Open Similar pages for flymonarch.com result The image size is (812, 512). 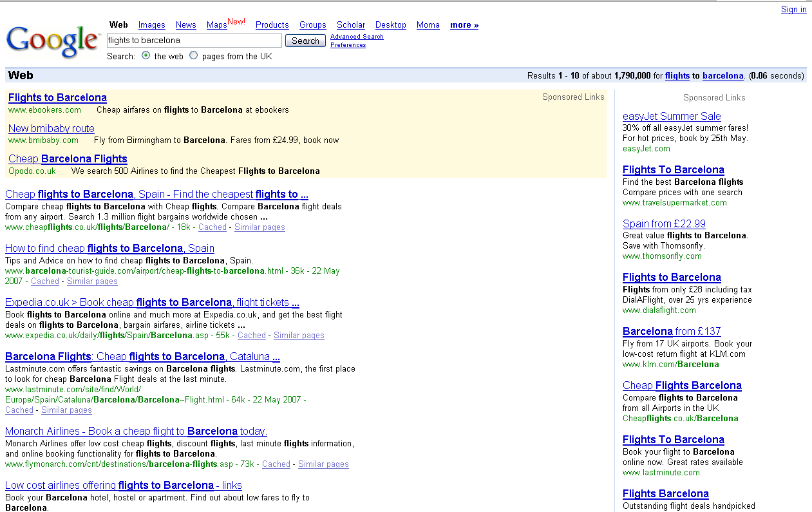click(323, 464)
